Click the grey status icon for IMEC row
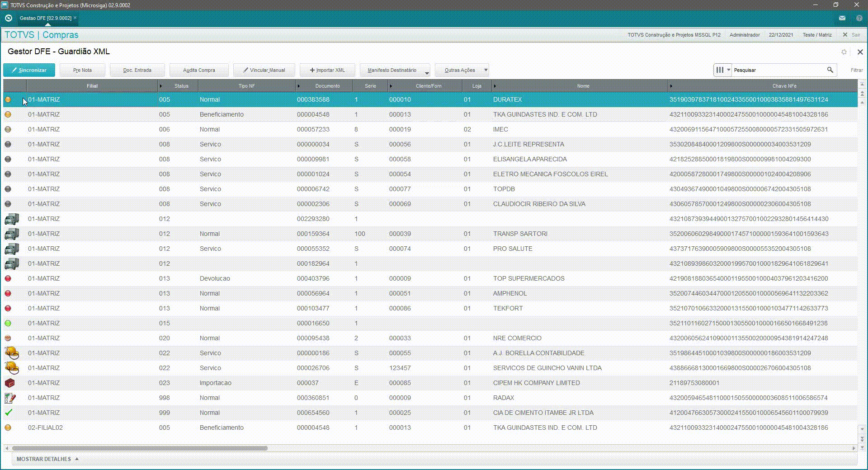This screenshot has width=868, height=470. (8, 129)
